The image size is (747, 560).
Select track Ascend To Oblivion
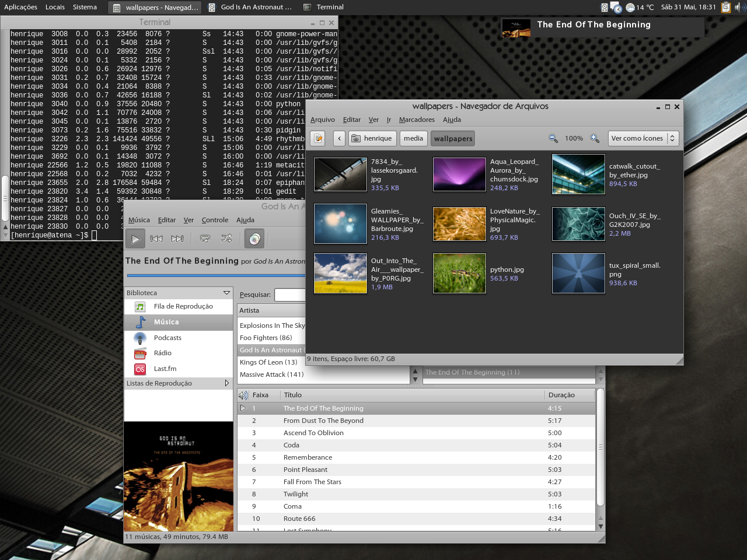click(417, 433)
